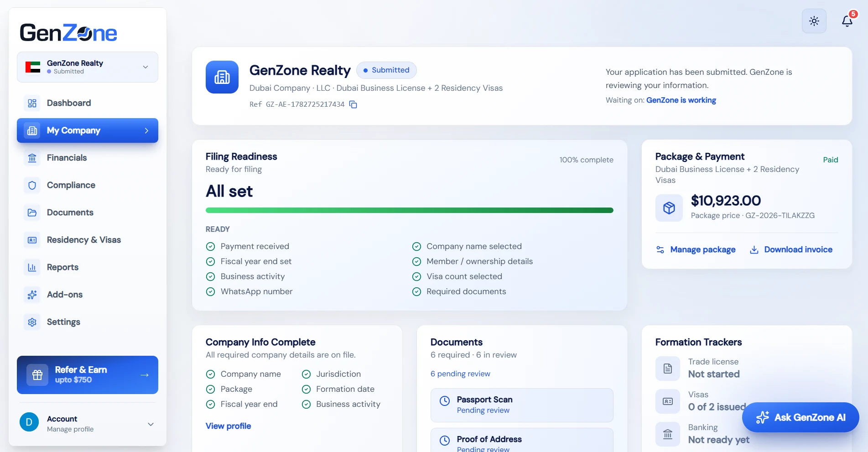Click the GenZone logo

pyautogui.click(x=68, y=33)
